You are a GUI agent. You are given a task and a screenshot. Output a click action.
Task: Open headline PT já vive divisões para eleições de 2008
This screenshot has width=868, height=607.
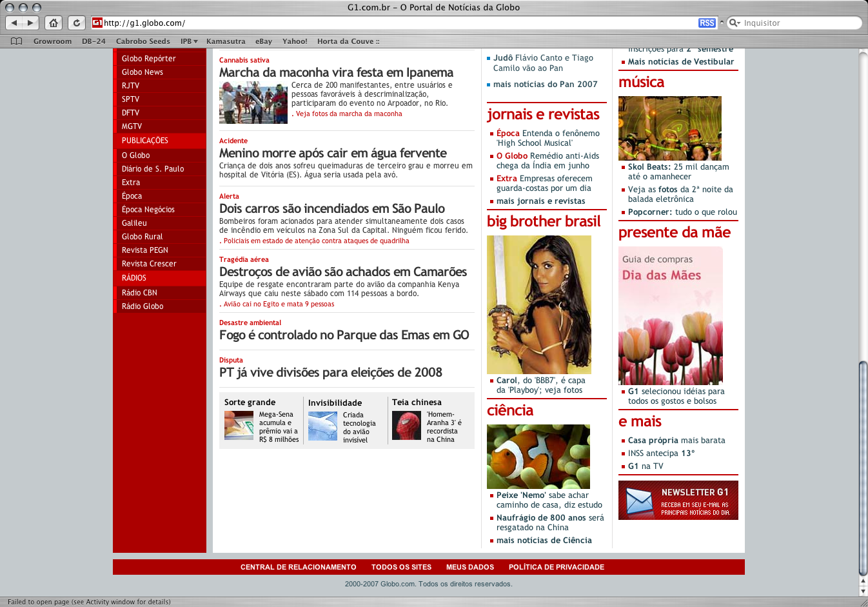[x=331, y=372]
